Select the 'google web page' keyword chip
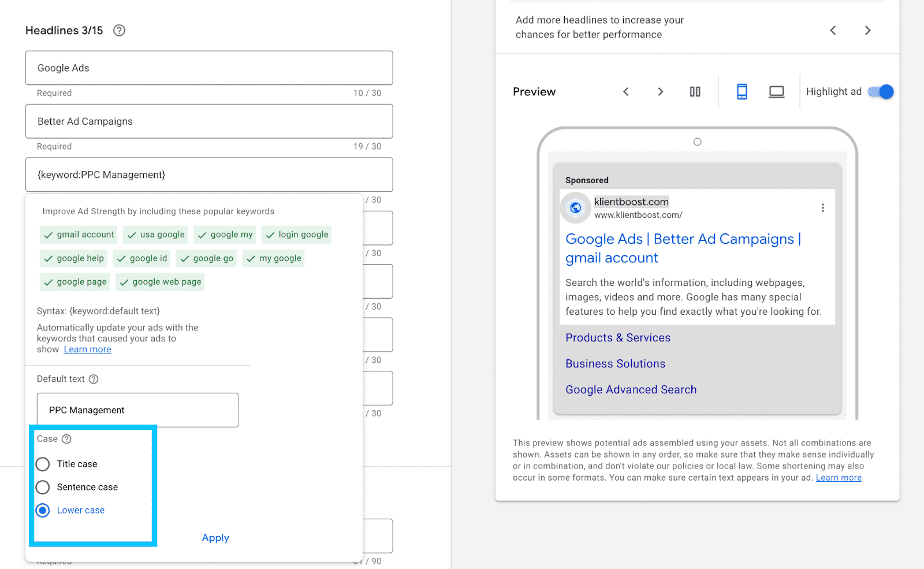 tap(160, 282)
